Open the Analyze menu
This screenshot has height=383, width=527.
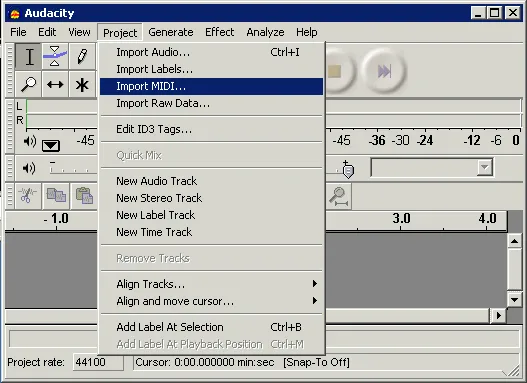pyautogui.click(x=265, y=32)
